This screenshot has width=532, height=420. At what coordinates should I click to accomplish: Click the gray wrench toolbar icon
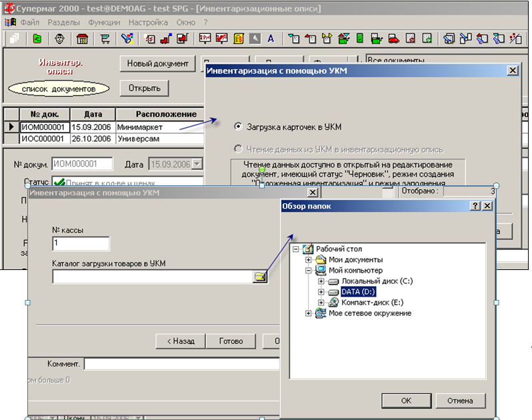[x=255, y=39]
